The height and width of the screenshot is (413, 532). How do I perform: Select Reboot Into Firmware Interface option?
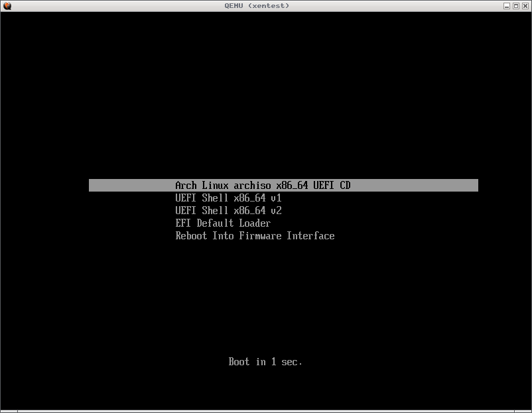click(x=255, y=236)
